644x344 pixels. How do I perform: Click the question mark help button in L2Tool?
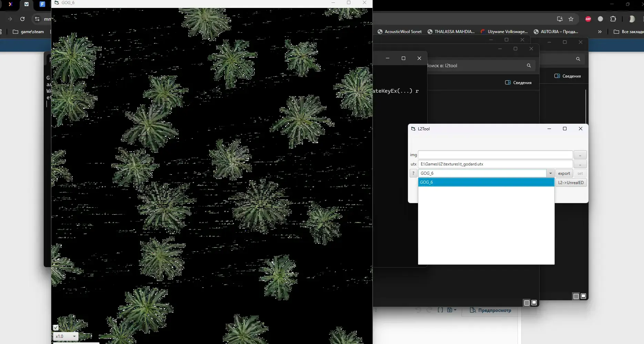coord(413,173)
